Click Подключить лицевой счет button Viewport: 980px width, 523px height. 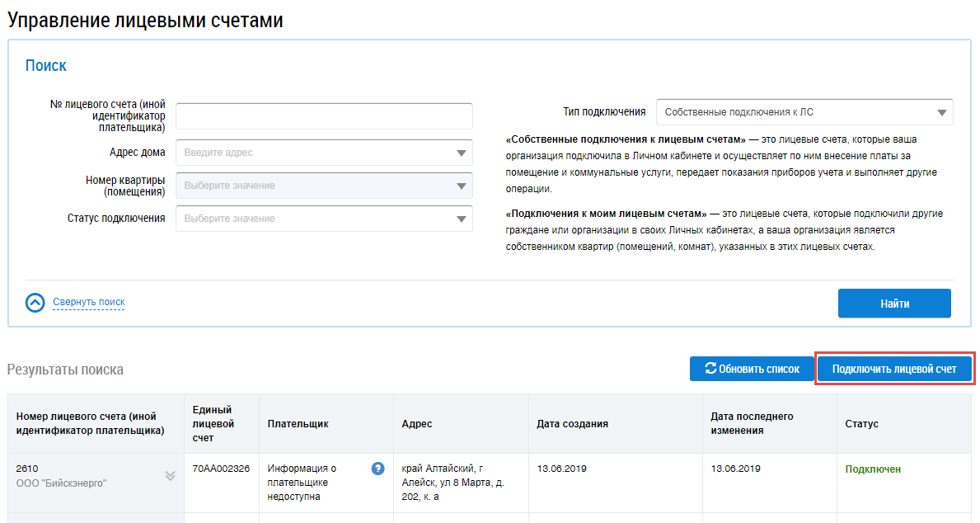(x=894, y=369)
